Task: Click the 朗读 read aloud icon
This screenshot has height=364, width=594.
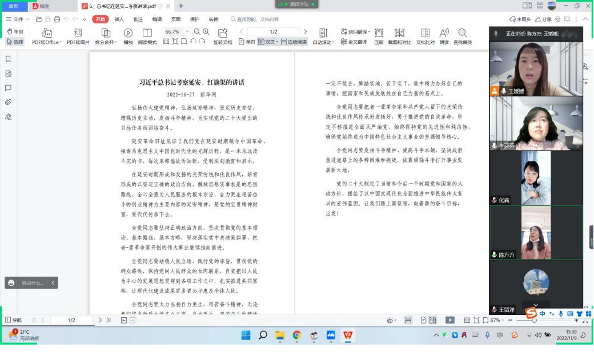Action: [x=444, y=33]
